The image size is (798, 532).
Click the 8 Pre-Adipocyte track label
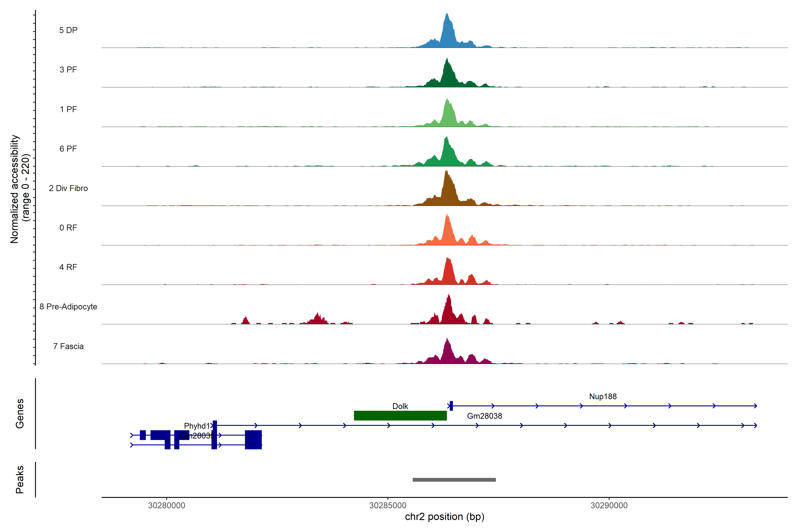point(68,307)
